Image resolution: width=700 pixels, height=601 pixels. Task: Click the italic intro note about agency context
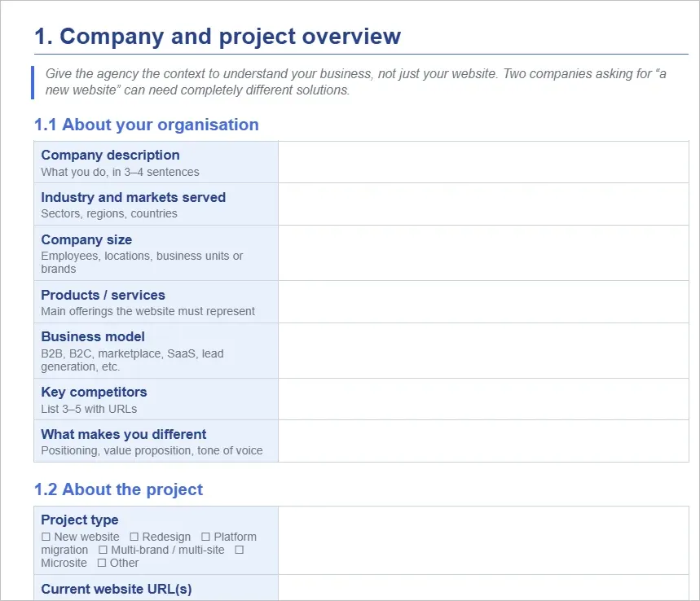coord(356,81)
